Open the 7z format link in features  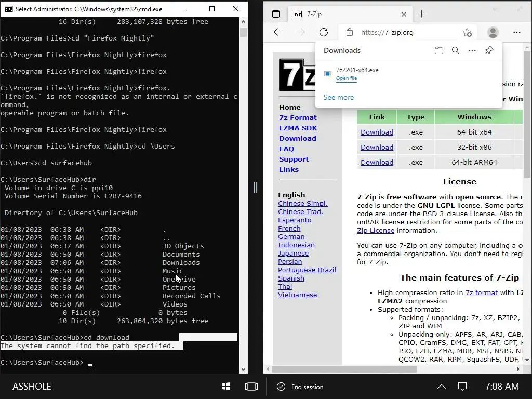pyautogui.click(x=482, y=293)
